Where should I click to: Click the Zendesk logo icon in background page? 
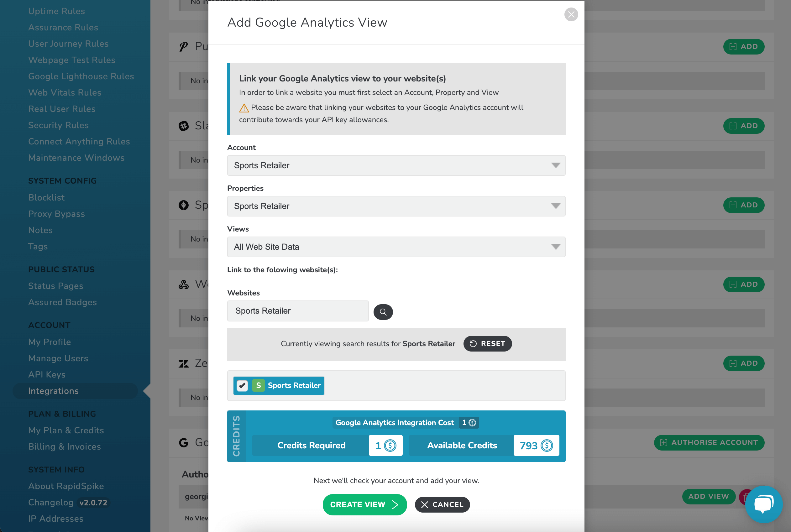(x=184, y=364)
